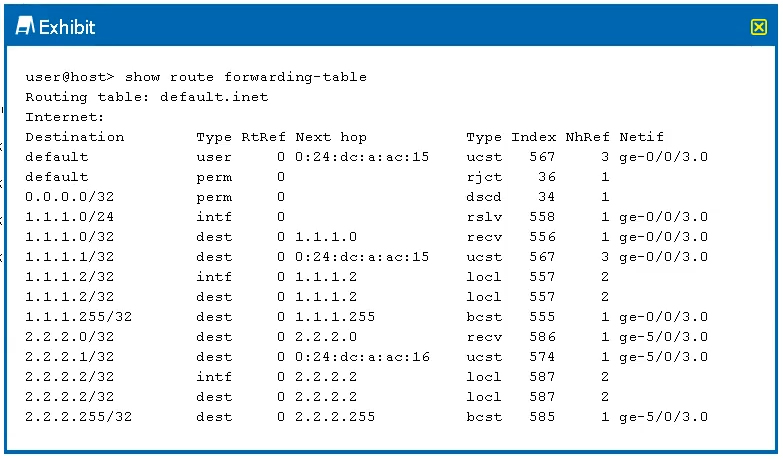The height and width of the screenshot is (460, 783).
Task: Select the default user route row
Action: [x=367, y=157]
